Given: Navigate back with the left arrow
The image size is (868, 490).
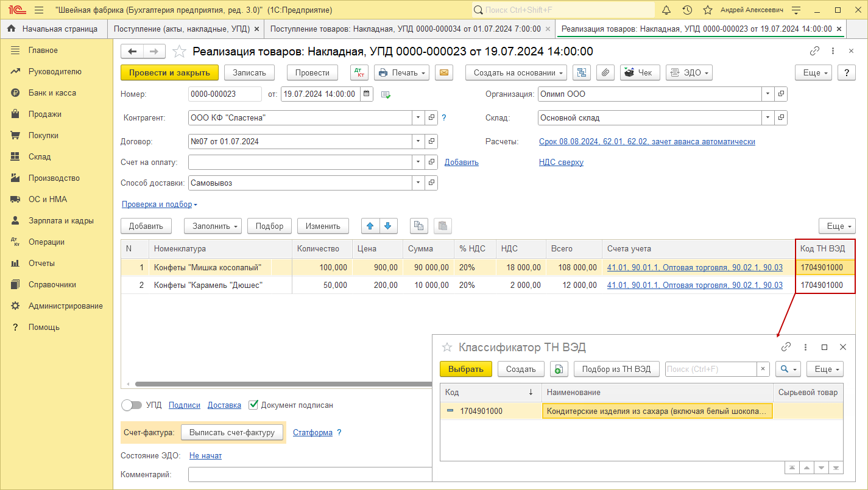Looking at the screenshot, I should click(x=132, y=52).
